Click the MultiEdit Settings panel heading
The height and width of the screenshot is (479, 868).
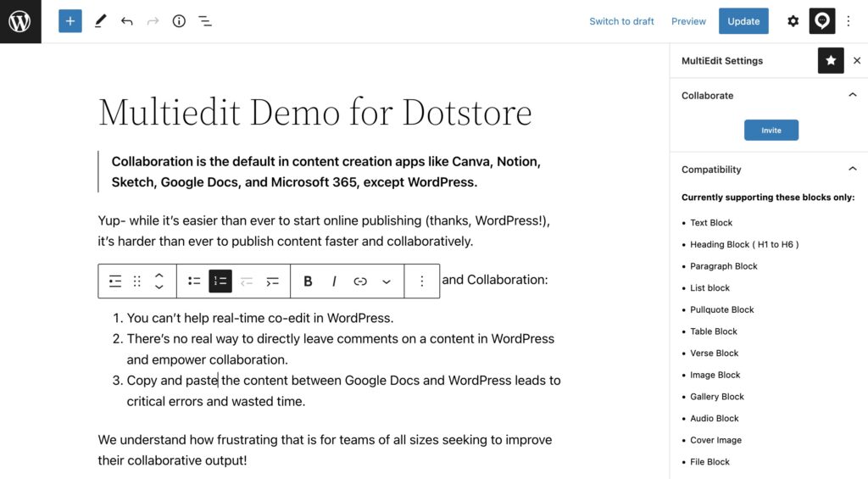[x=722, y=61]
